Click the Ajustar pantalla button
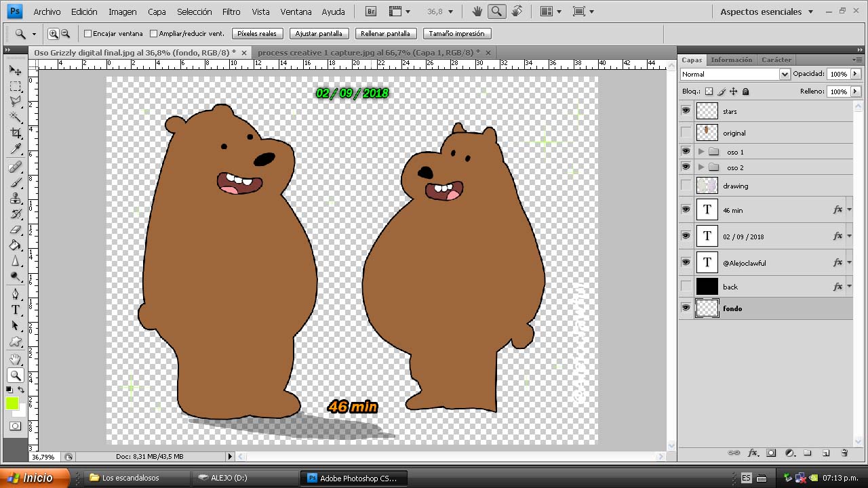The width and height of the screenshot is (868, 488). pyautogui.click(x=319, y=34)
